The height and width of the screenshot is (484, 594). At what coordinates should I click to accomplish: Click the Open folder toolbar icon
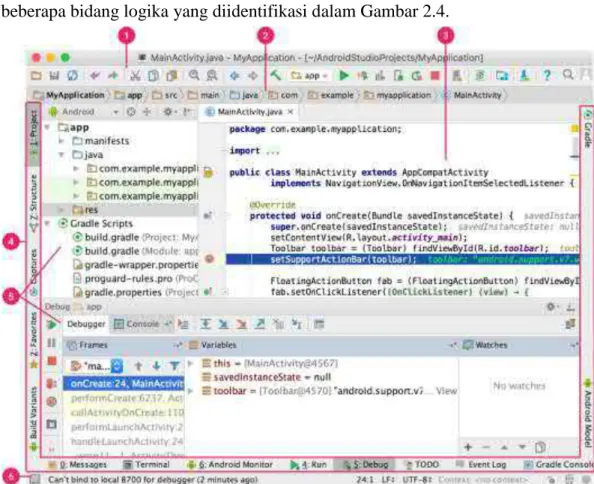click(36, 76)
